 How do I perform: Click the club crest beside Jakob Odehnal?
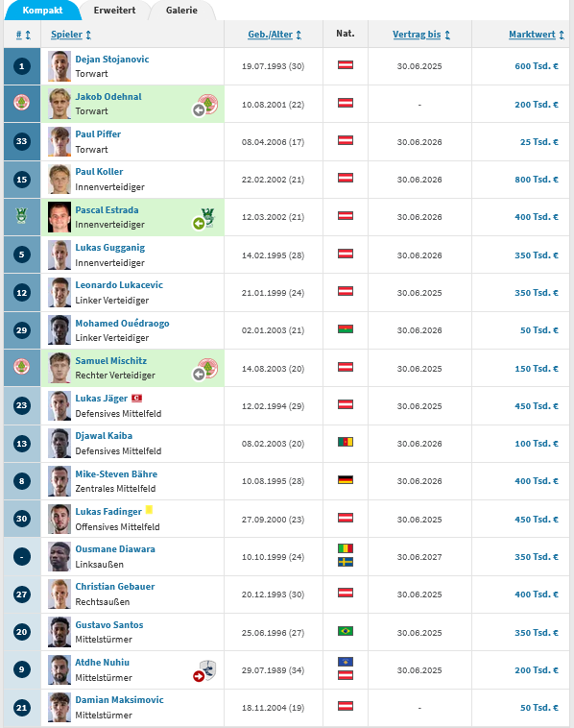(x=208, y=104)
